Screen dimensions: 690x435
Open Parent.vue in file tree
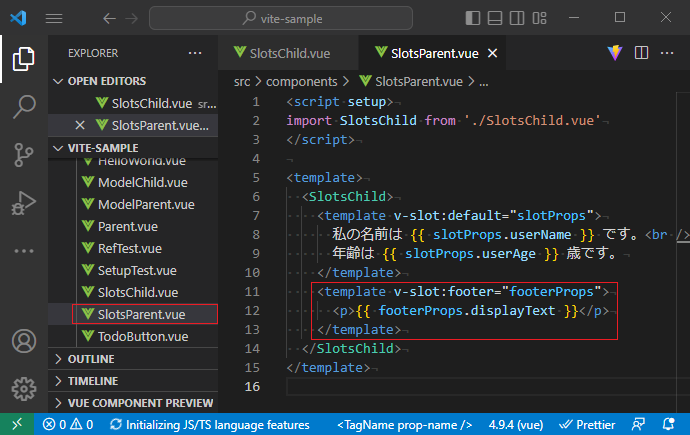(133, 227)
